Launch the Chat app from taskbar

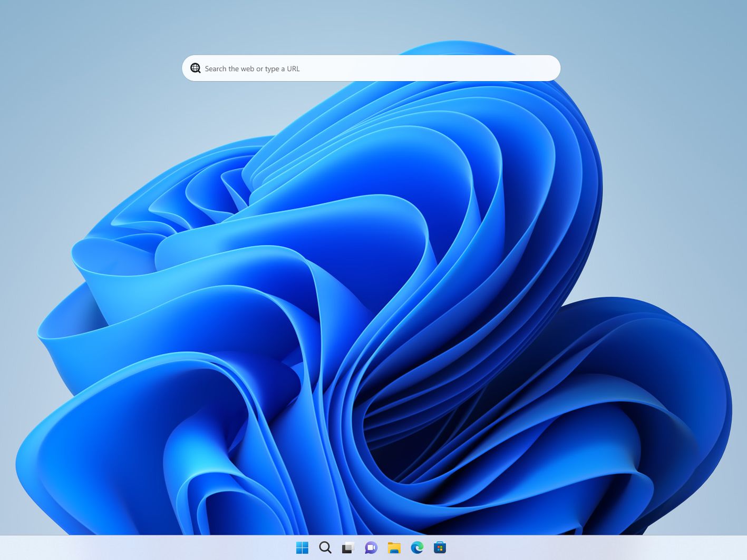click(371, 548)
